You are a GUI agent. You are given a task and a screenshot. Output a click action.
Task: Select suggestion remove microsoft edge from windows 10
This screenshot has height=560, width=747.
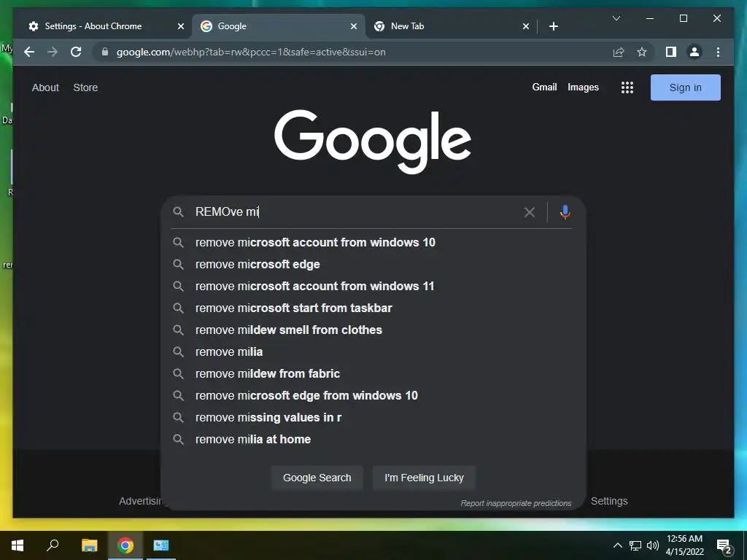click(x=373, y=396)
